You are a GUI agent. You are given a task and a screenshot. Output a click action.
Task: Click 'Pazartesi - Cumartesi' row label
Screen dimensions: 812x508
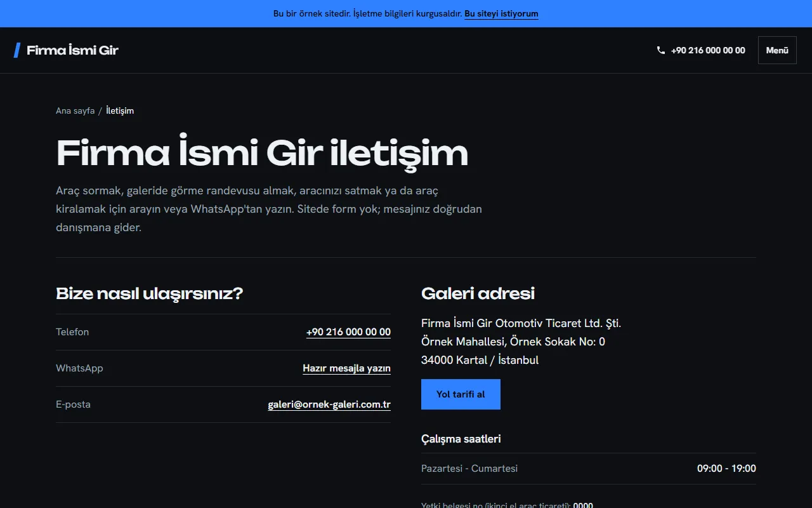click(469, 469)
